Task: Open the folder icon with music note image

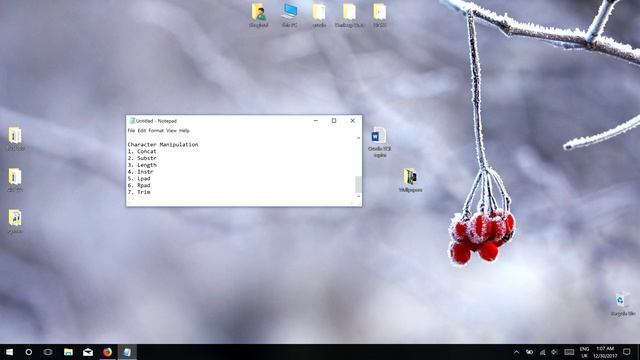Action: (x=15, y=218)
